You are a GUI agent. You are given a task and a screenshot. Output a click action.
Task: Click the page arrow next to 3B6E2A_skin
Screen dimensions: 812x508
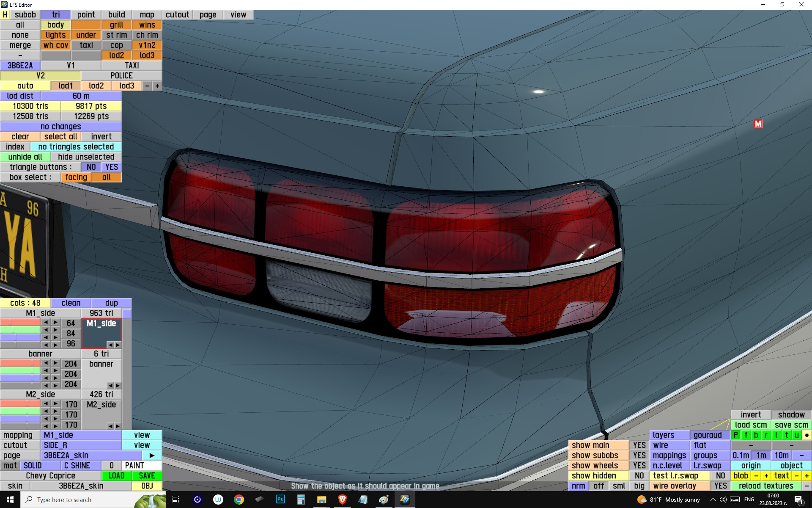pos(152,455)
